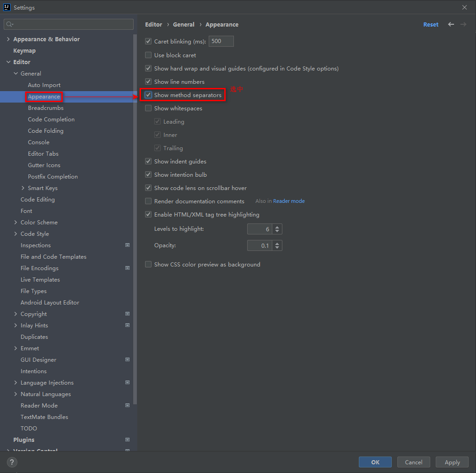Viewport: 476px width, 473px height.
Task: Click Cancel button
Action: [413, 462]
